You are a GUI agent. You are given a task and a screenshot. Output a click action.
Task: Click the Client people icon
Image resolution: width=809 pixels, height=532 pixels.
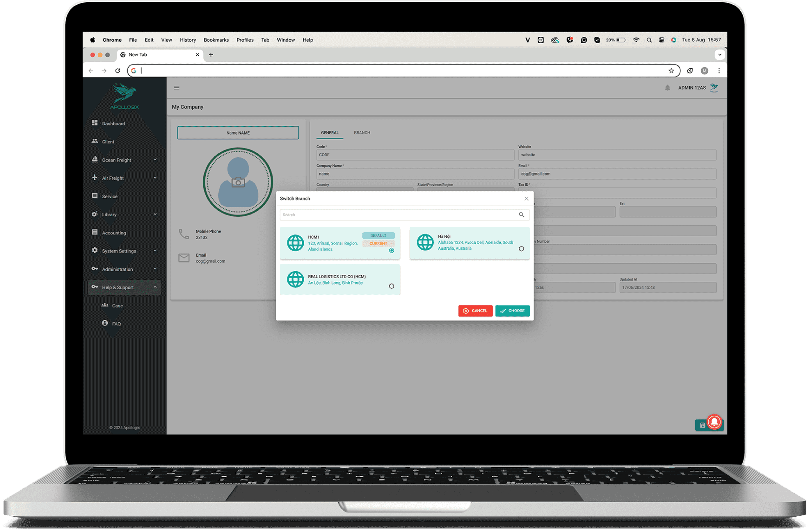coord(95,141)
